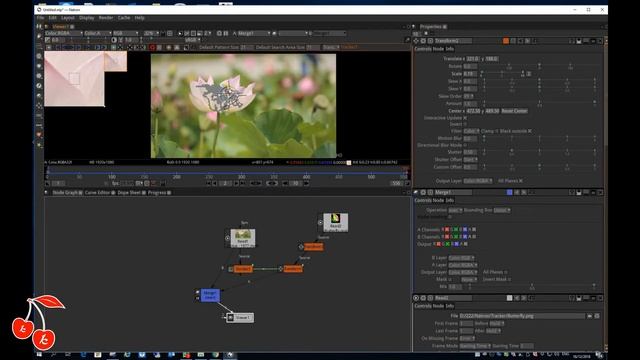Select the Viewer1 node in graph
The height and width of the screenshot is (360, 640).
[x=240, y=317]
